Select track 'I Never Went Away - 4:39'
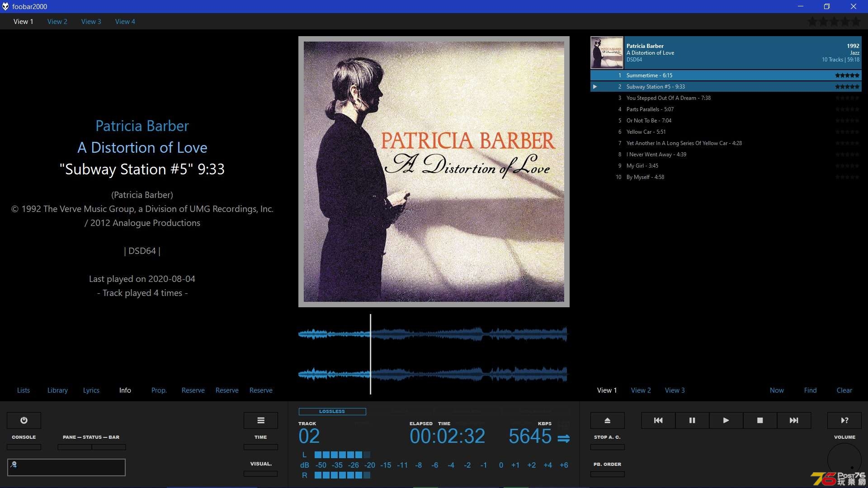 pos(726,155)
